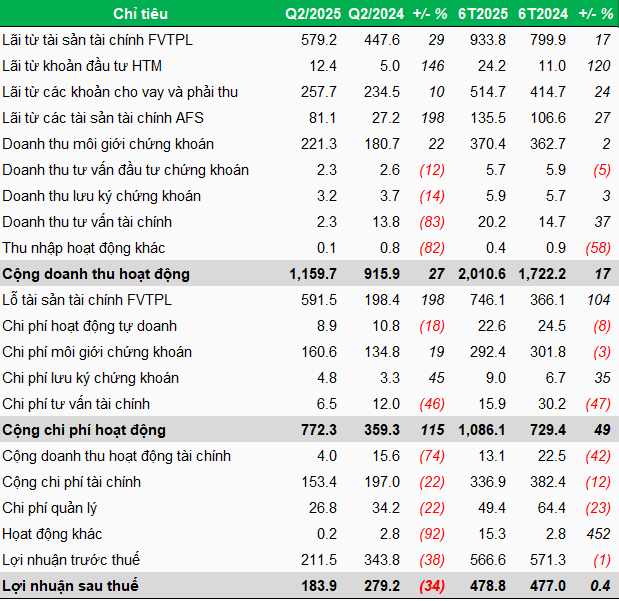This screenshot has height=601, width=619.
Task: Click the 'Chỉ tiêu' column header
Action: 141,14
